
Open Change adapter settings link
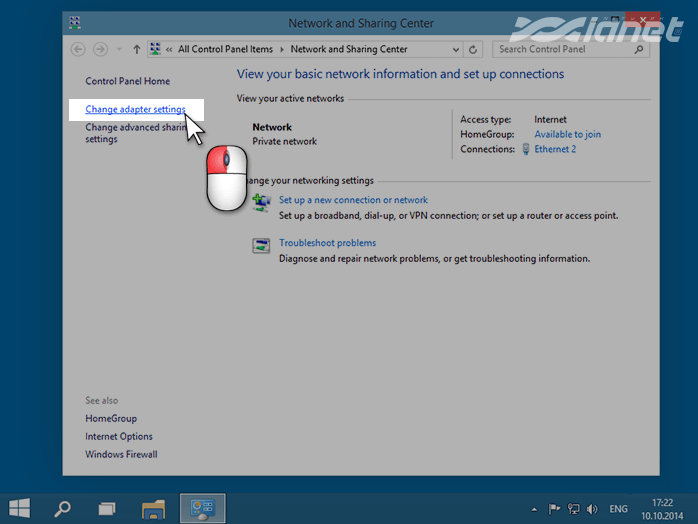click(135, 109)
